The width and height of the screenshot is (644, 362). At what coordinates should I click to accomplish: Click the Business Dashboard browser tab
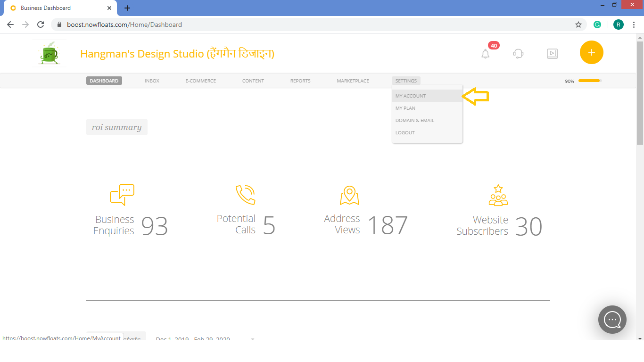60,8
